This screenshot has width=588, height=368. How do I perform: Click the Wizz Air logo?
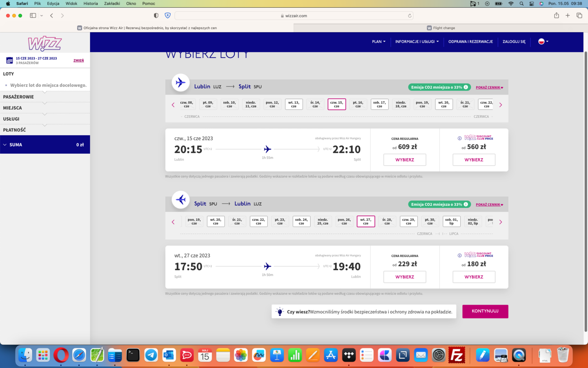click(x=45, y=43)
